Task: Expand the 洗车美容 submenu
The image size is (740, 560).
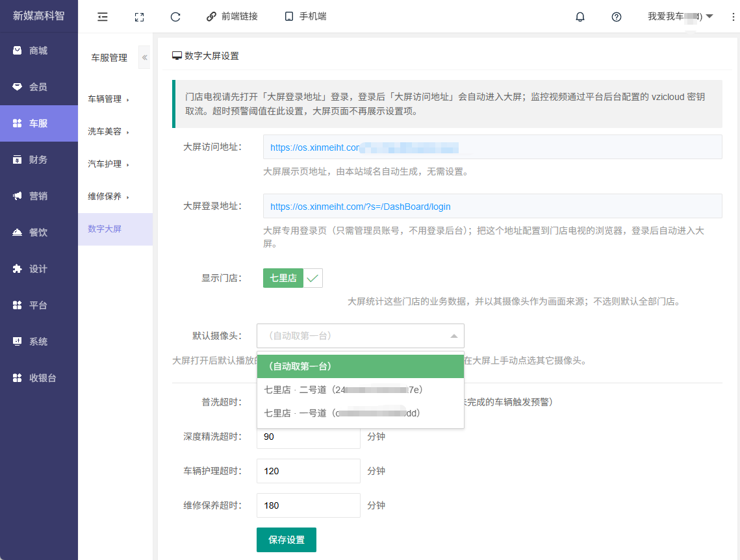Action: click(115, 132)
